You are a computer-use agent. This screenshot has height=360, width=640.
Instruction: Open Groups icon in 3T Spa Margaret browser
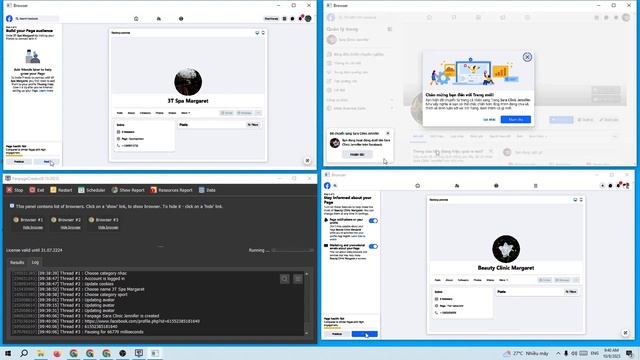181,18
